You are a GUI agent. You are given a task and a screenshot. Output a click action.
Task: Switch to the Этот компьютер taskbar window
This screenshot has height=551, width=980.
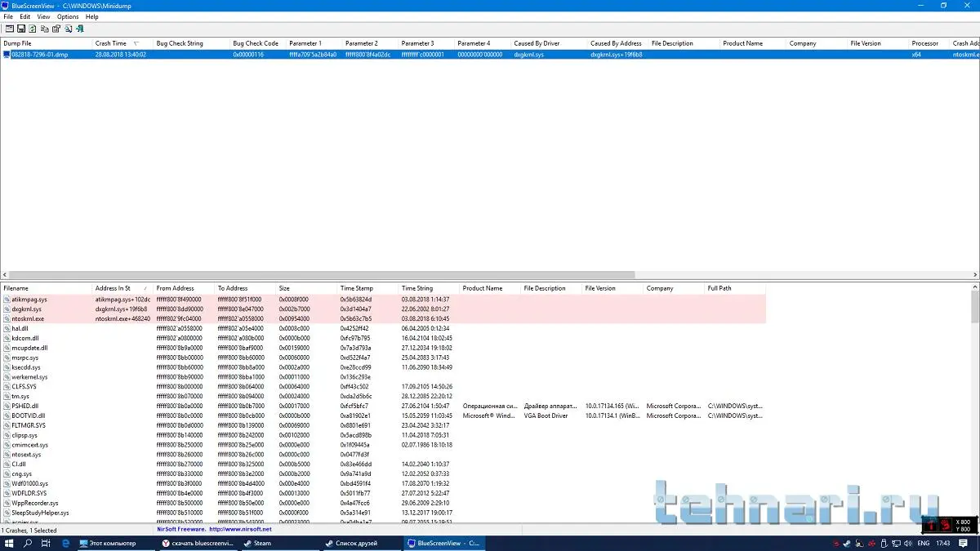[x=117, y=543]
